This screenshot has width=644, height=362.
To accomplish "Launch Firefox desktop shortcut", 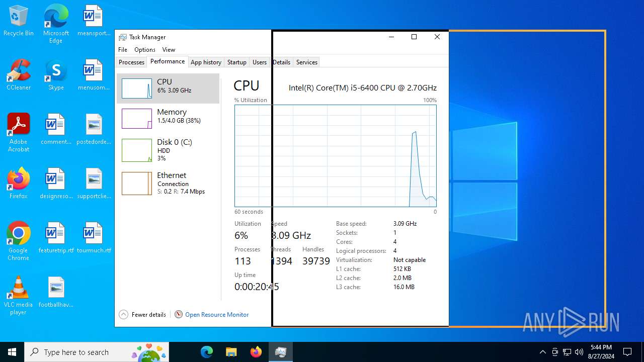I will pos(19,184).
